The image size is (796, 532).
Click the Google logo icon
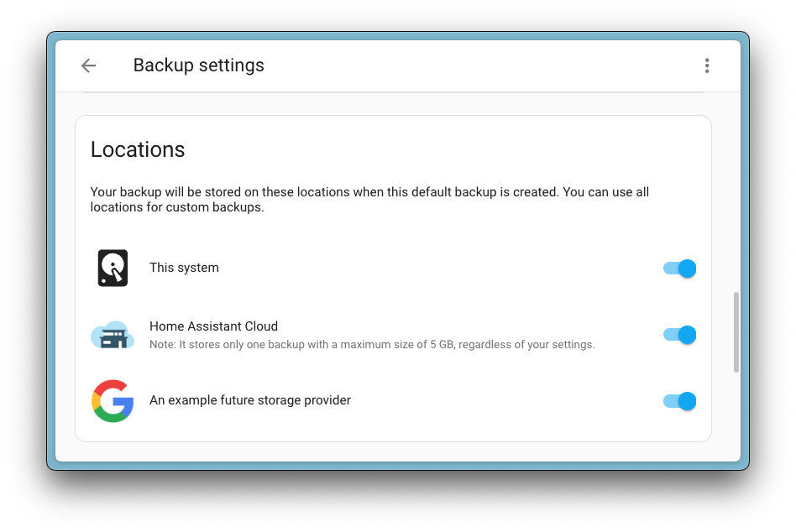click(x=113, y=401)
